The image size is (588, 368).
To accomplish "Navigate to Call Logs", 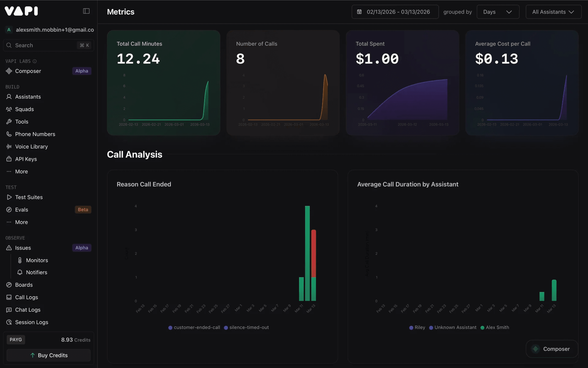I will (x=26, y=297).
